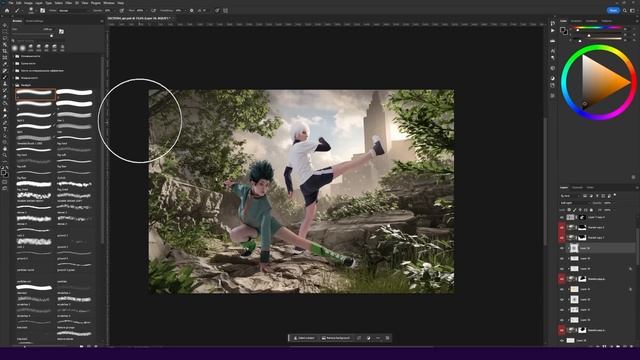Select the Brush tool in the toolbar
The image size is (640, 360).
[x=5, y=77]
